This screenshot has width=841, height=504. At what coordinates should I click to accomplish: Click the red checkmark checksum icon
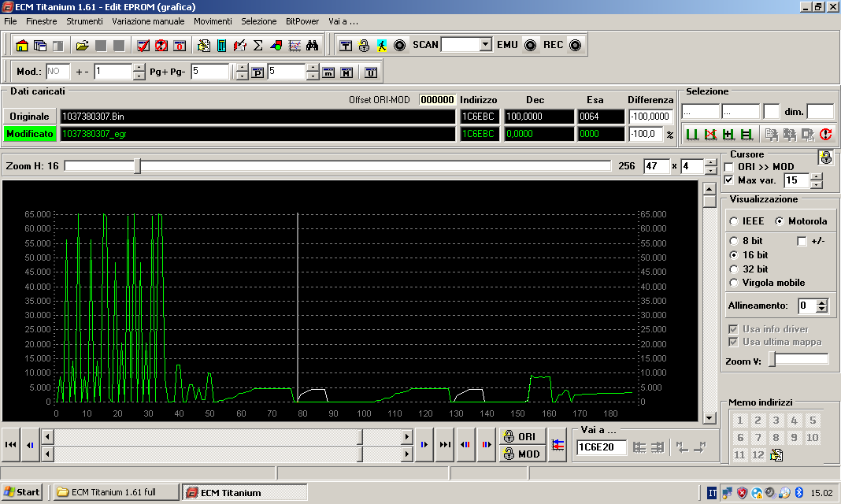[143, 46]
